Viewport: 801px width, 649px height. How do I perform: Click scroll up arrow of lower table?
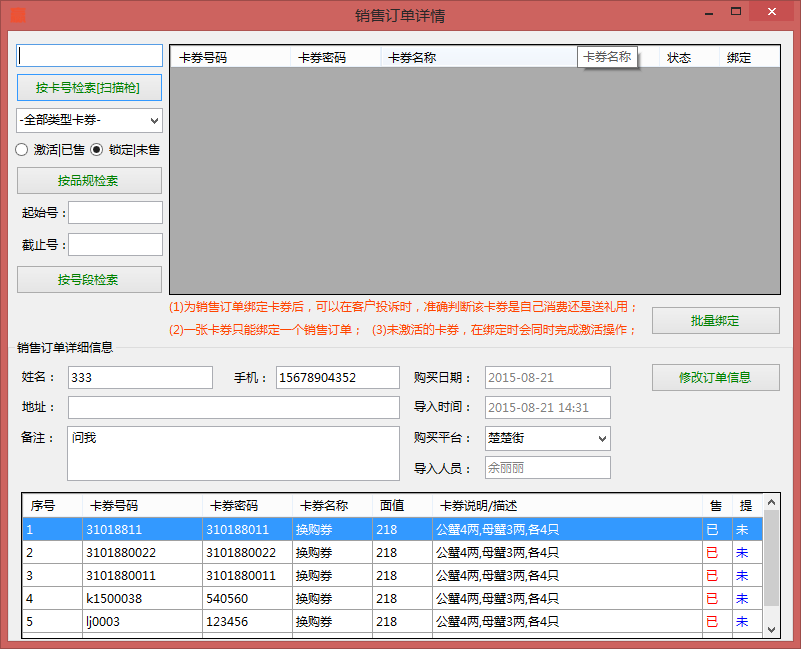771,502
